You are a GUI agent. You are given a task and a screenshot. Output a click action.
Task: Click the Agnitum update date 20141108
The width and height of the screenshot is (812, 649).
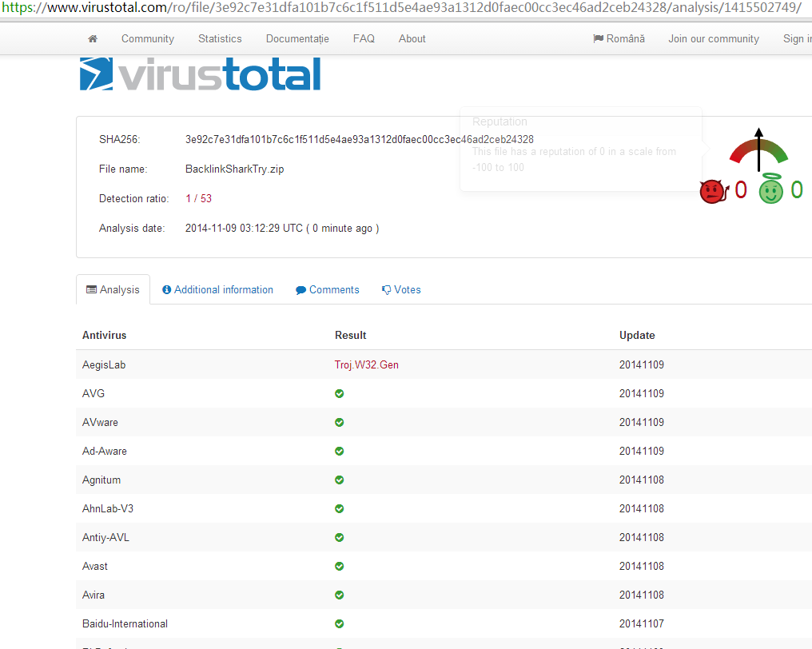click(642, 480)
